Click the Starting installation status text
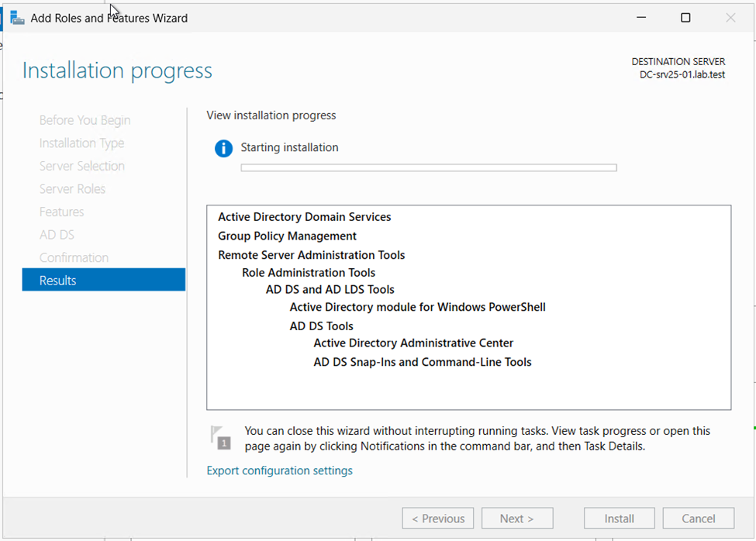Screen dimensions: 756x541 [289, 147]
